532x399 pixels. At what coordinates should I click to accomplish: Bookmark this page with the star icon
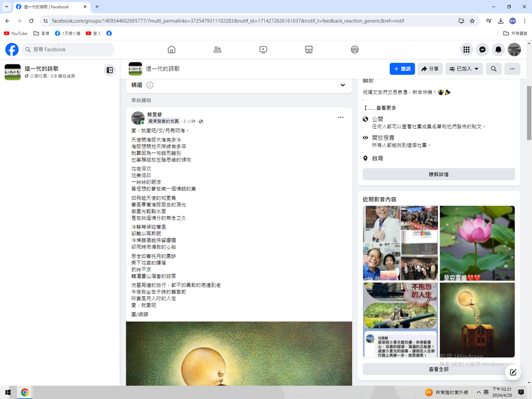click(x=472, y=21)
